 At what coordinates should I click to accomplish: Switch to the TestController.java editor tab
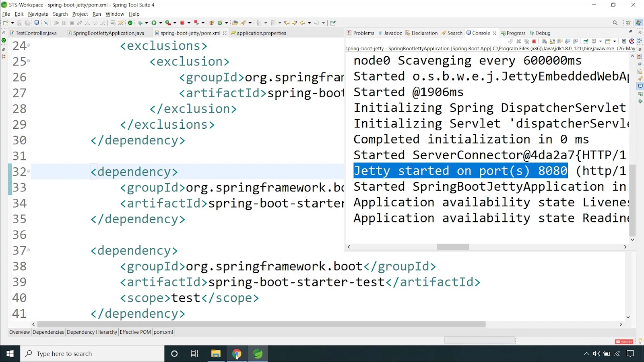click(36, 33)
